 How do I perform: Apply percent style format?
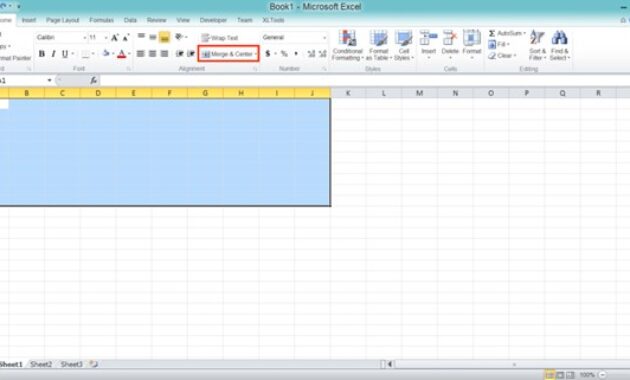(284, 53)
